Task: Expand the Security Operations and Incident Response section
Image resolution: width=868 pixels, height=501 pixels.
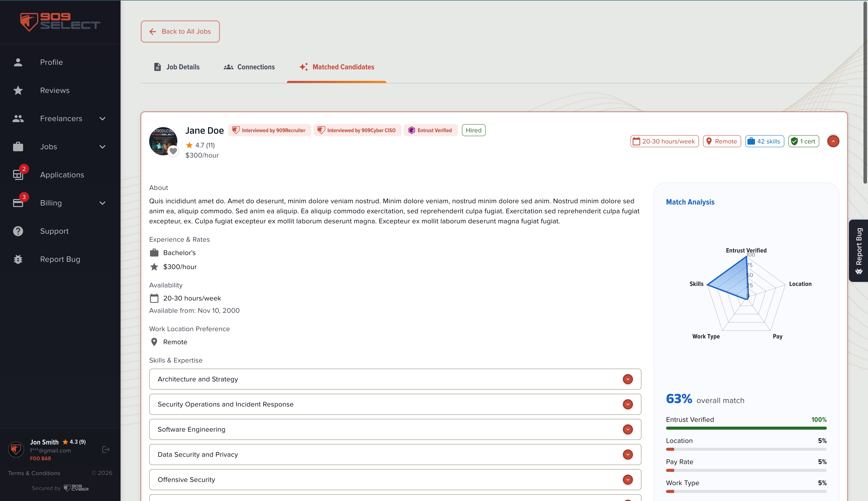Action: tap(628, 404)
